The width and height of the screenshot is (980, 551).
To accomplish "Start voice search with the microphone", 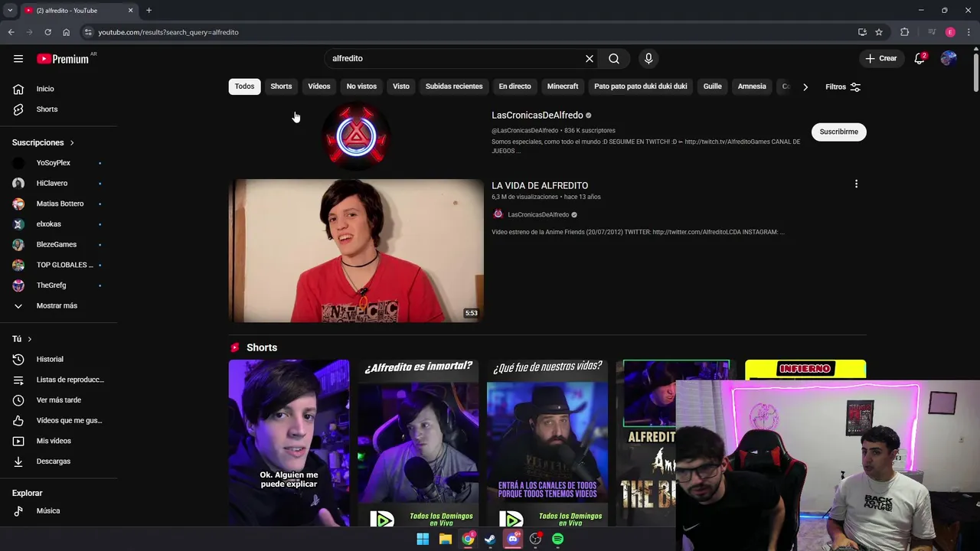I will click(x=648, y=58).
